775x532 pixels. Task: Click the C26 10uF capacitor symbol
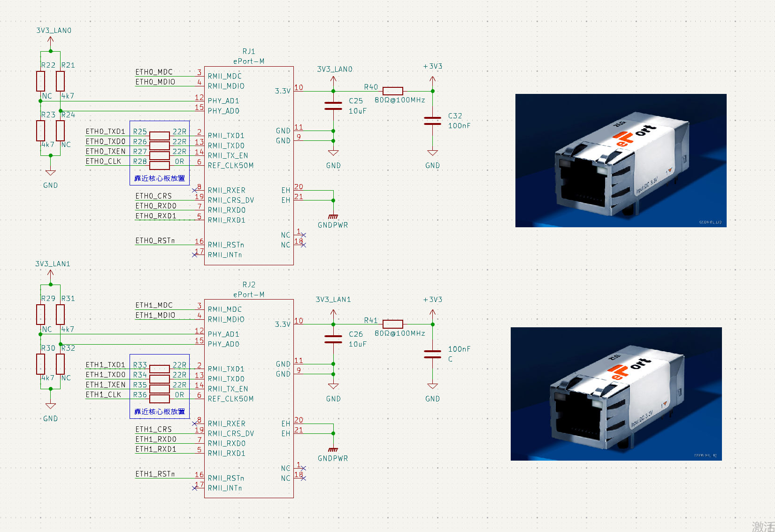pyautogui.click(x=333, y=339)
